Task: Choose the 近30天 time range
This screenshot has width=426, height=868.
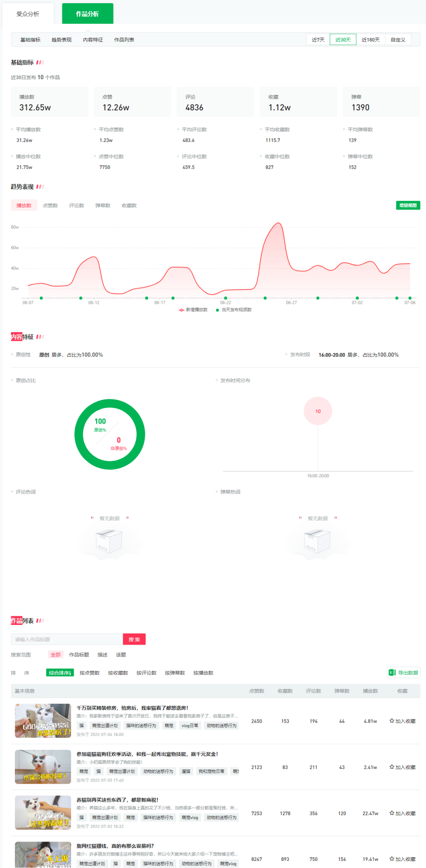Action: [343, 40]
